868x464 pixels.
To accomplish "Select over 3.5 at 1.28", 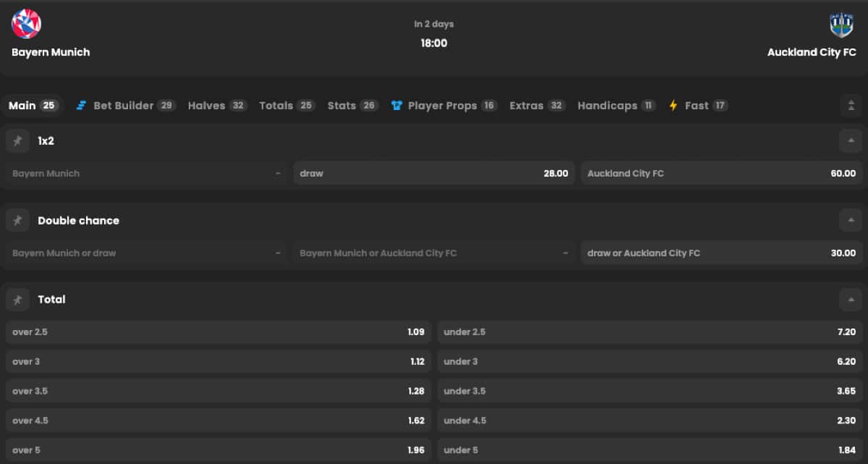I will 218,392.
